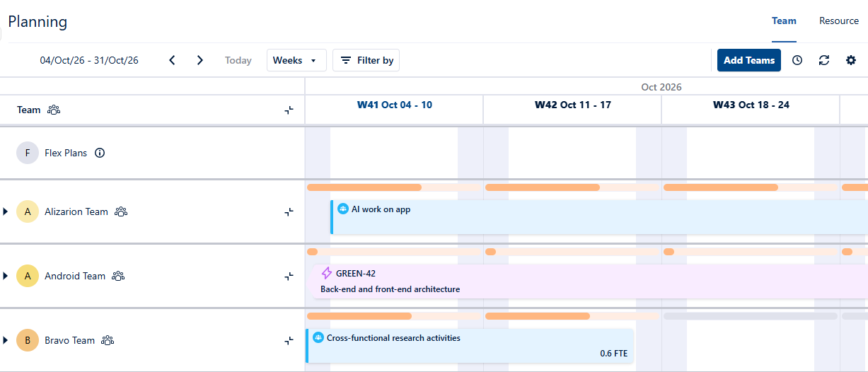Click the Alizarion Team avatar
Viewport: 868px width, 372px height.
tap(28, 211)
